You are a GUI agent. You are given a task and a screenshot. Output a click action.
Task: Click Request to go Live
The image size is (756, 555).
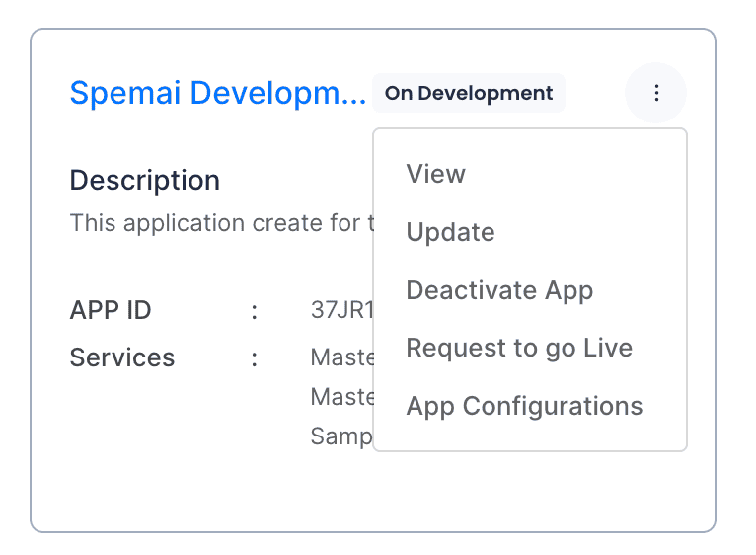coord(519,348)
